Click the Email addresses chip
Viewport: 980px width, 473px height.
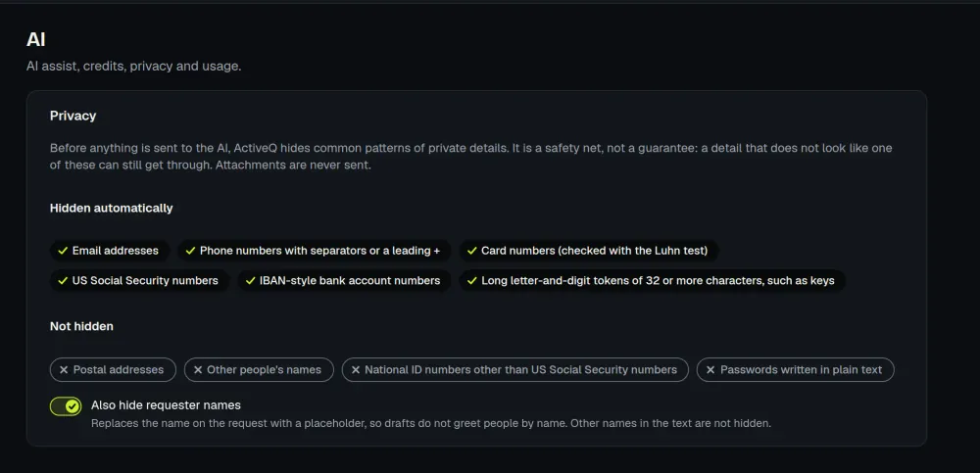tap(110, 251)
